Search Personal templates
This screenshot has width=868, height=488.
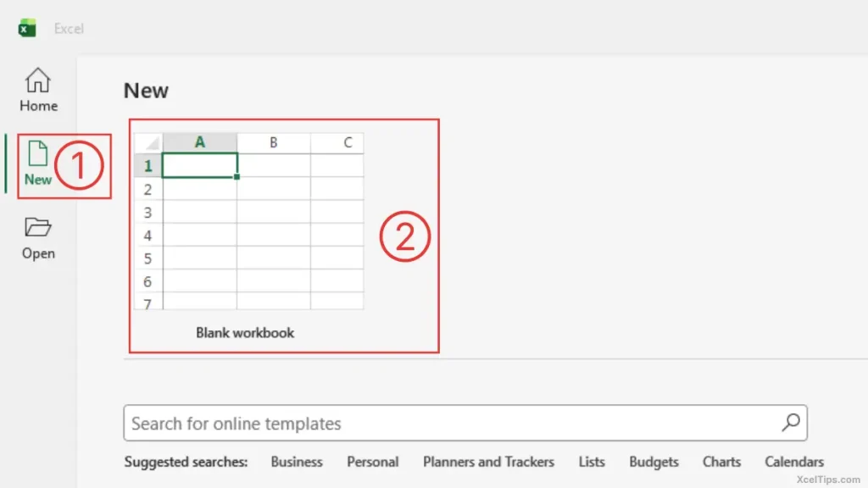pos(373,462)
